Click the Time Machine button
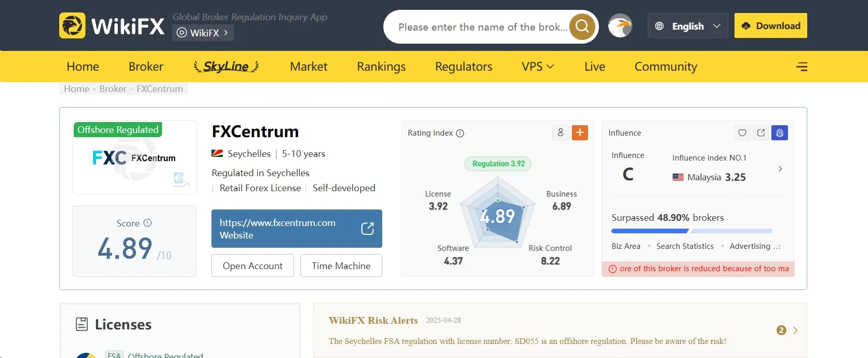This screenshot has width=868, height=358. pos(341,266)
